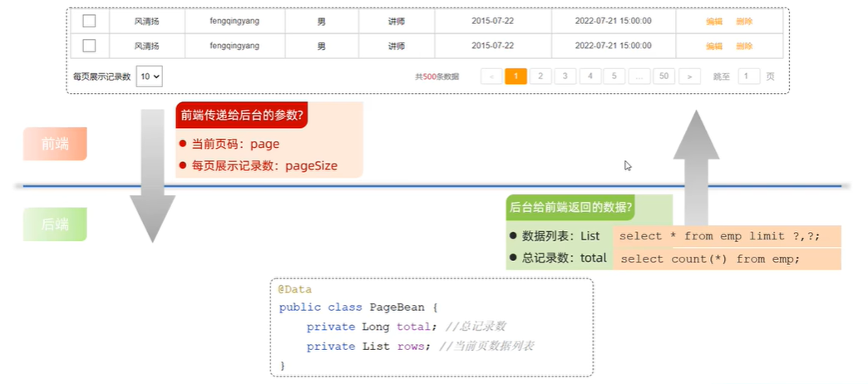Jump to page 4 in pagination
Viewport: 868px width, 384px height.
[x=590, y=76]
